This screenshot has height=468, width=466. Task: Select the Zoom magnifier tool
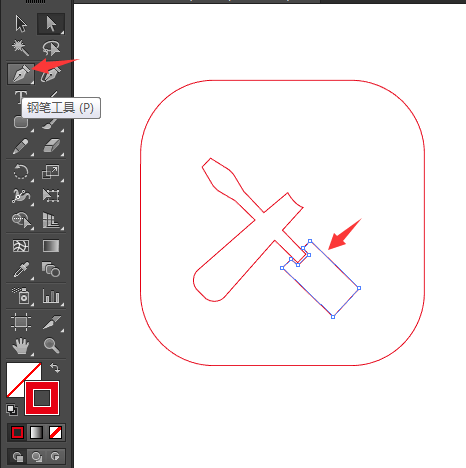[x=51, y=345]
